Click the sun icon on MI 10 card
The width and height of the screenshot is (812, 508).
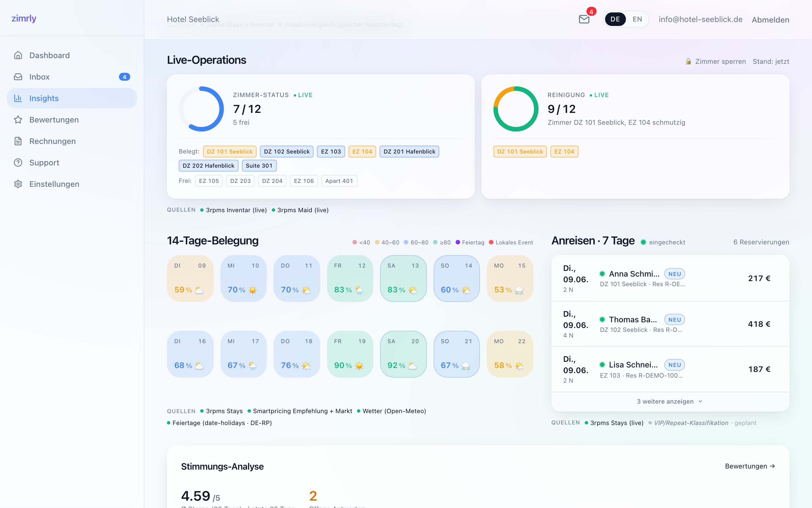253,290
